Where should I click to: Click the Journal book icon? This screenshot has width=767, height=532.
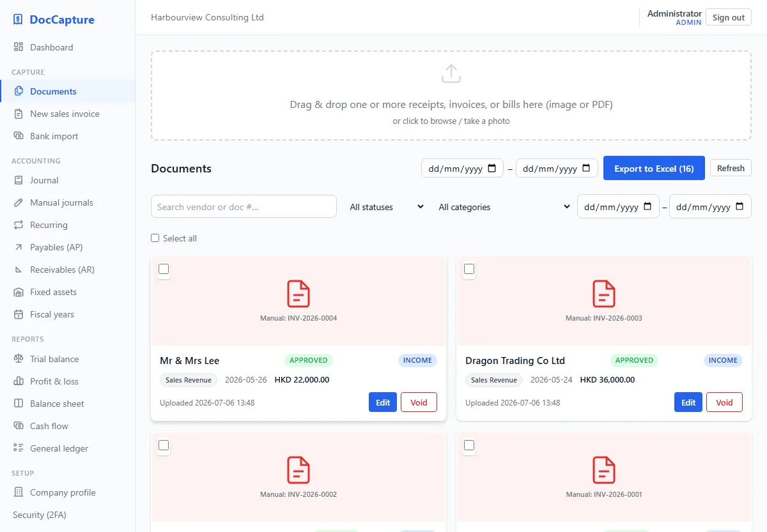pos(19,180)
